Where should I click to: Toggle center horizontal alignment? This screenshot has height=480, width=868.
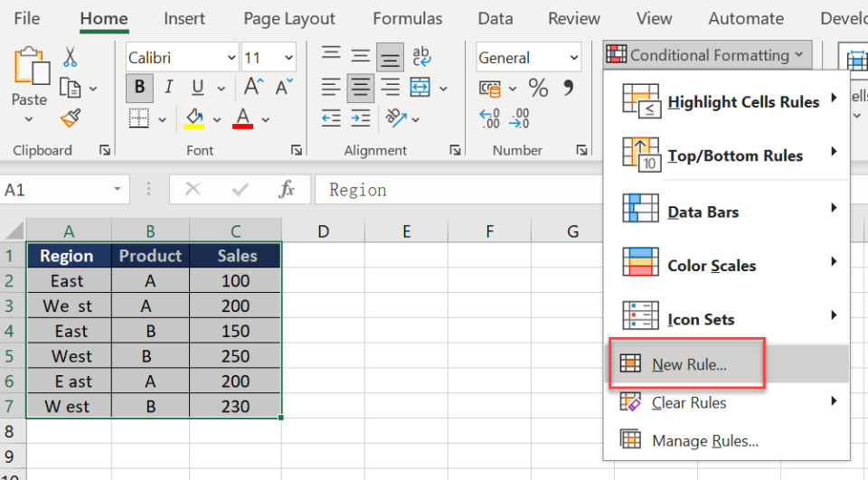point(361,88)
